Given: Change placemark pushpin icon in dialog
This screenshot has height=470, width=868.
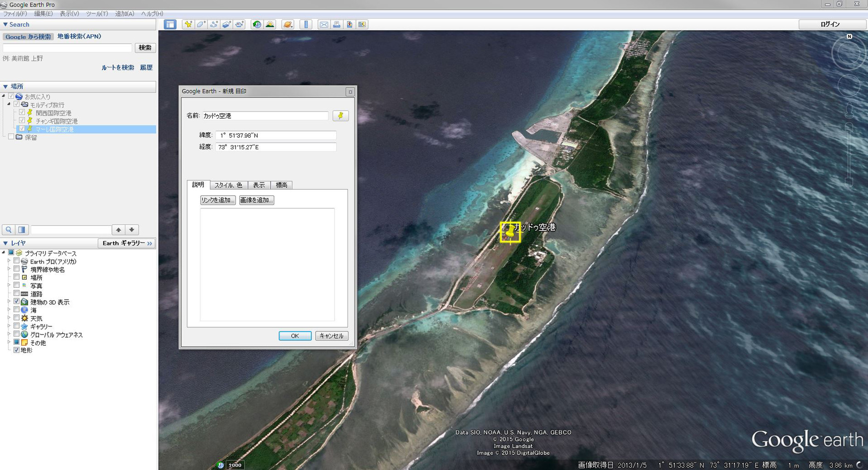Looking at the screenshot, I should pos(340,116).
